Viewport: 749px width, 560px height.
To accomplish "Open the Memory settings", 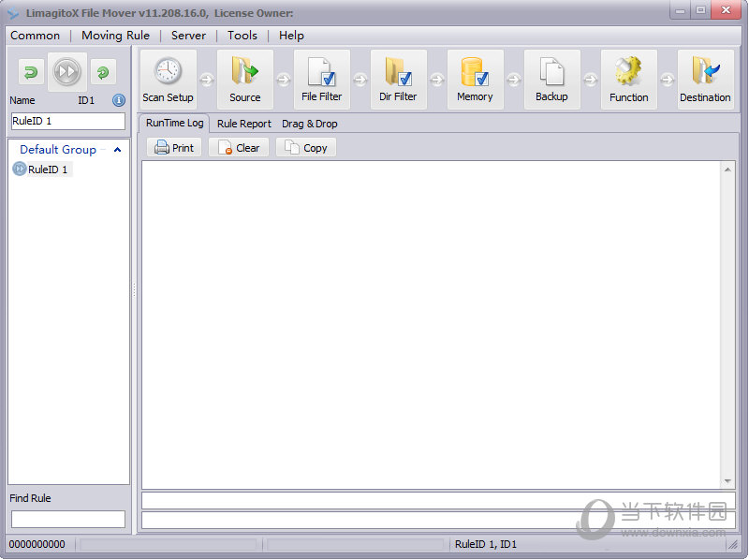I will pyautogui.click(x=476, y=80).
